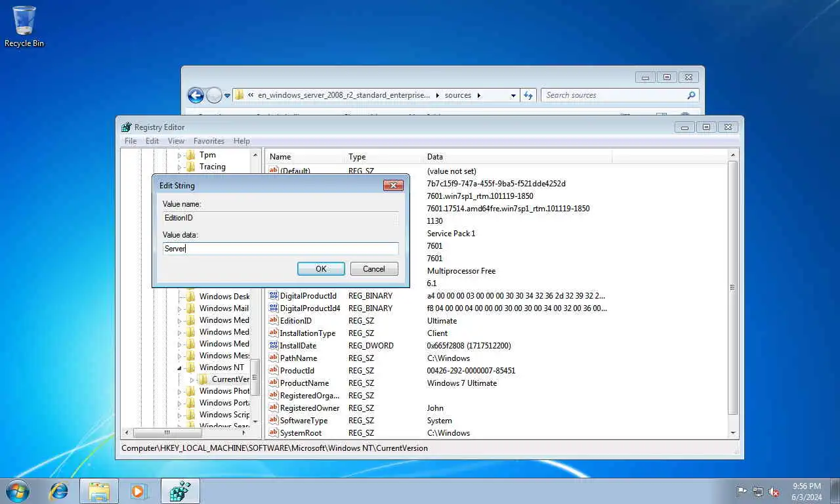Click the Type column header
The height and width of the screenshot is (504, 840).
point(383,157)
